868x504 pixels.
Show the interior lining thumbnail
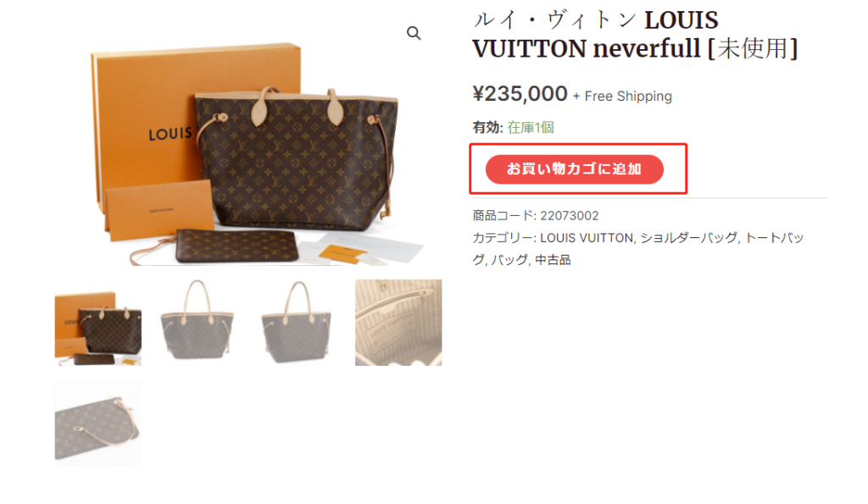pos(398,323)
